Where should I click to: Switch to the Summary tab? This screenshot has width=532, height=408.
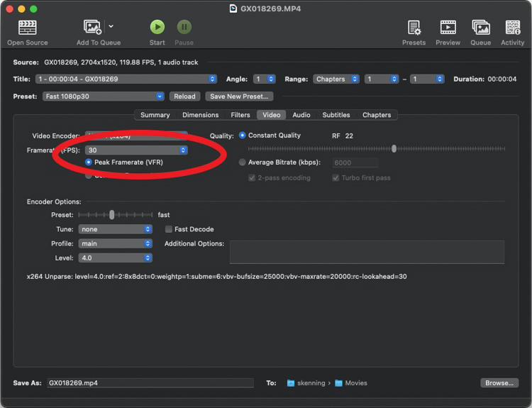pos(155,115)
